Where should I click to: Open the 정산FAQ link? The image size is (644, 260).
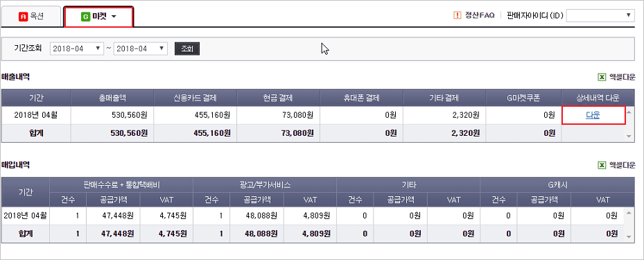coord(479,16)
